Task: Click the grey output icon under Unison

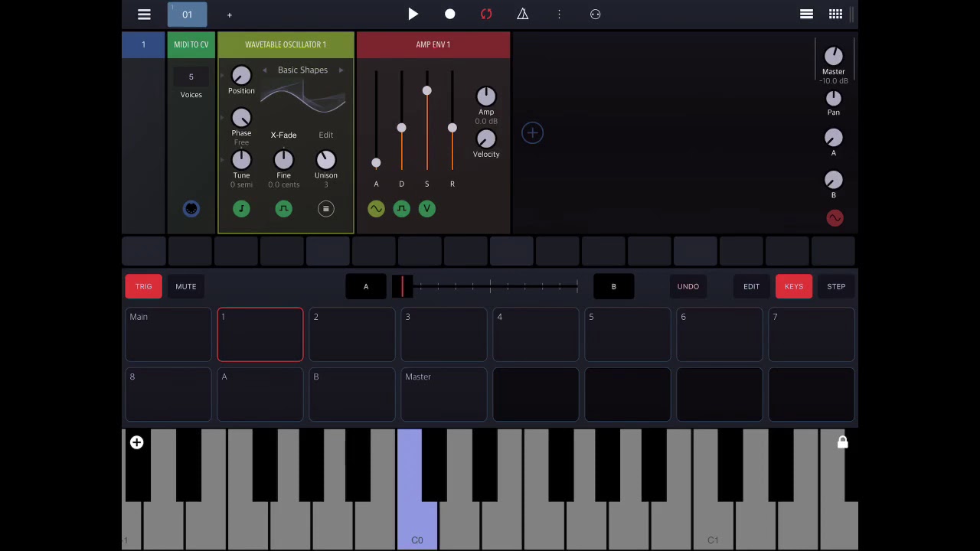Action: pyautogui.click(x=325, y=208)
